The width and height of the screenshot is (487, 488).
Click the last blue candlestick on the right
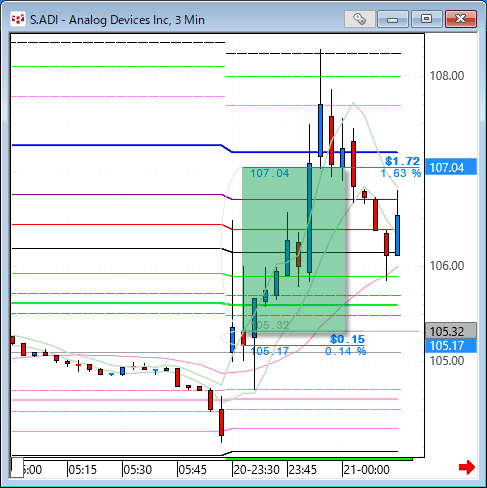[397, 235]
